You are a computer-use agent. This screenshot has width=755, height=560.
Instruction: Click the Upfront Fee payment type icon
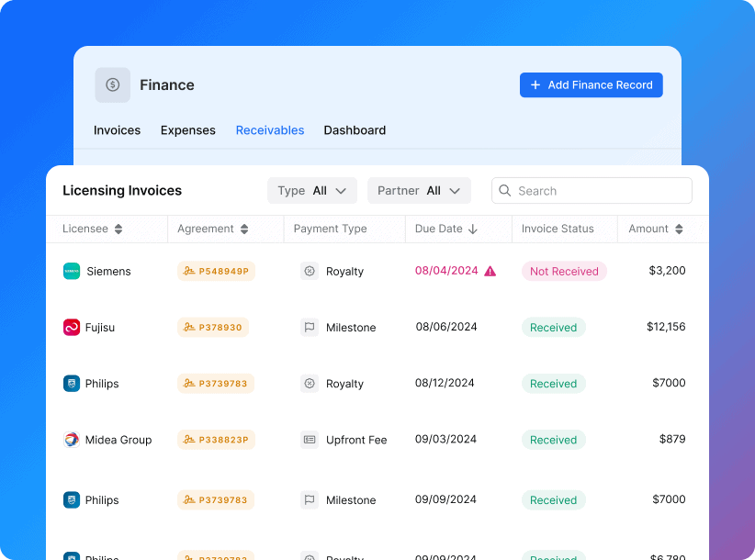(x=310, y=440)
